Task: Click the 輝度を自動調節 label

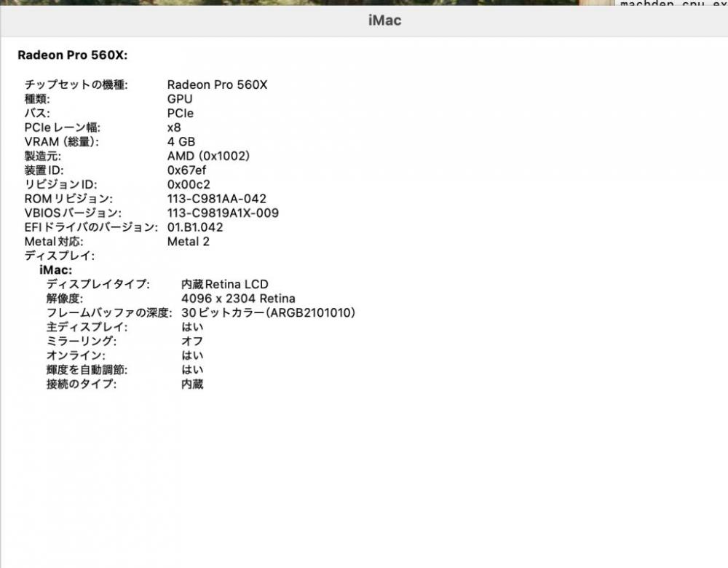Action: pos(87,370)
